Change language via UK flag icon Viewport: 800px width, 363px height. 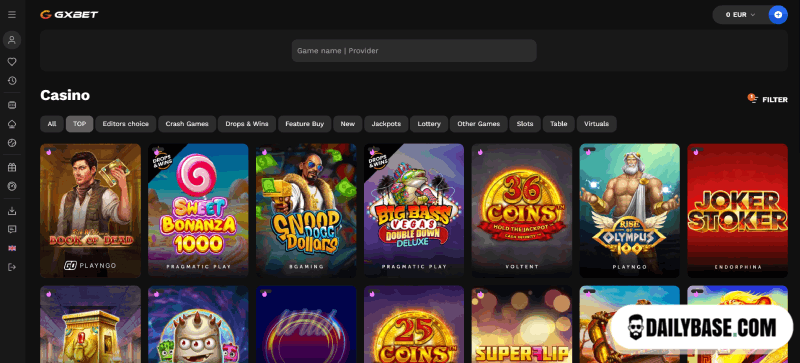[x=12, y=248]
